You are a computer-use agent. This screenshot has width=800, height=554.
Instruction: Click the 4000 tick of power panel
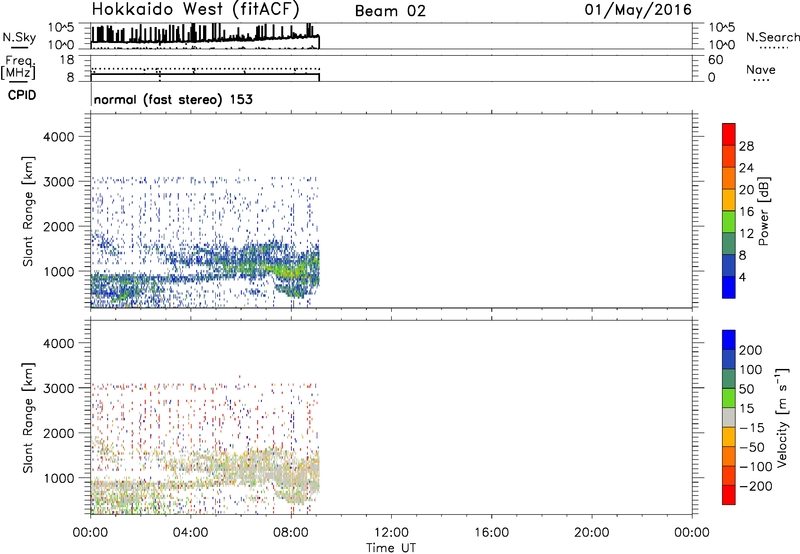tap(59, 137)
